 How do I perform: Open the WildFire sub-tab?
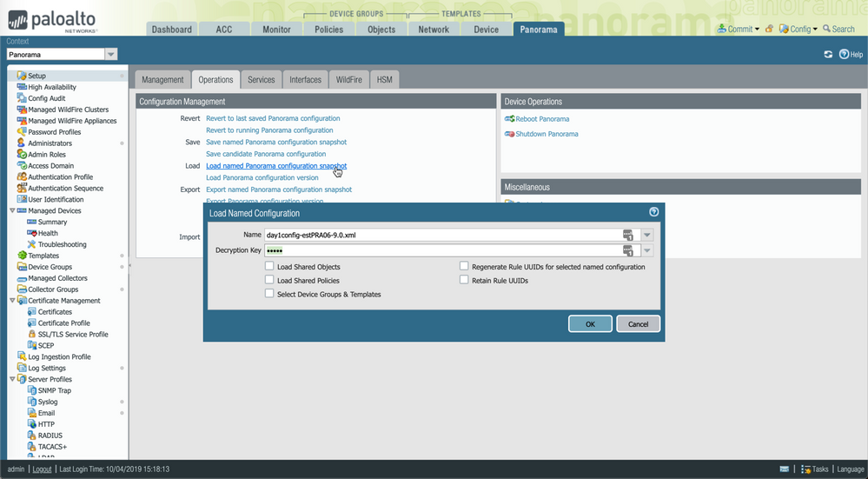pyautogui.click(x=348, y=79)
